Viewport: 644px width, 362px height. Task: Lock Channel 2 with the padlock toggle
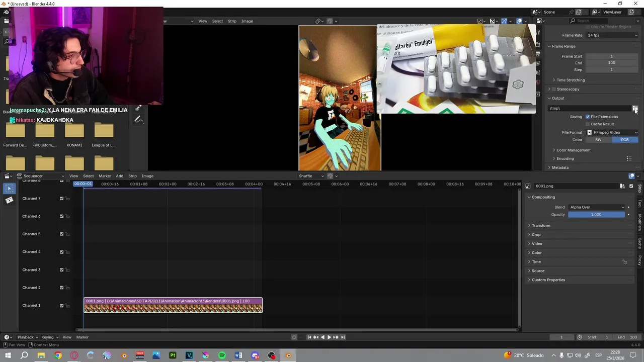[x=67, y=288]
